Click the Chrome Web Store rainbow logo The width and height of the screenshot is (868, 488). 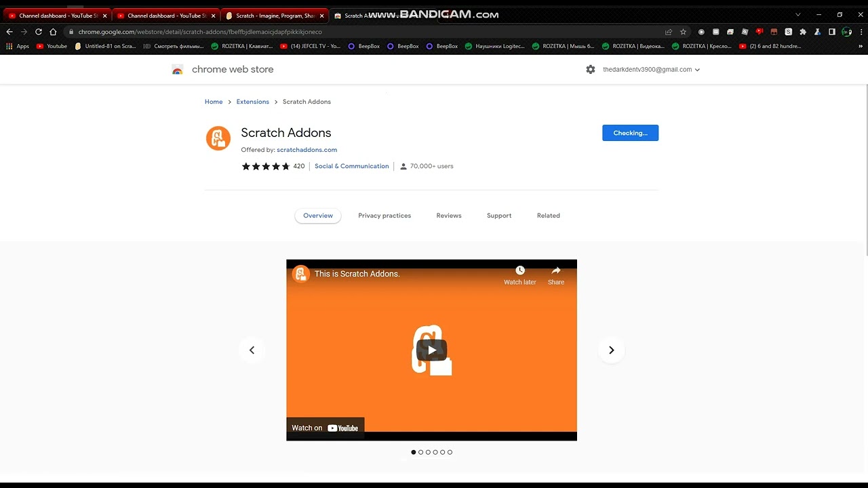[178, 69]
